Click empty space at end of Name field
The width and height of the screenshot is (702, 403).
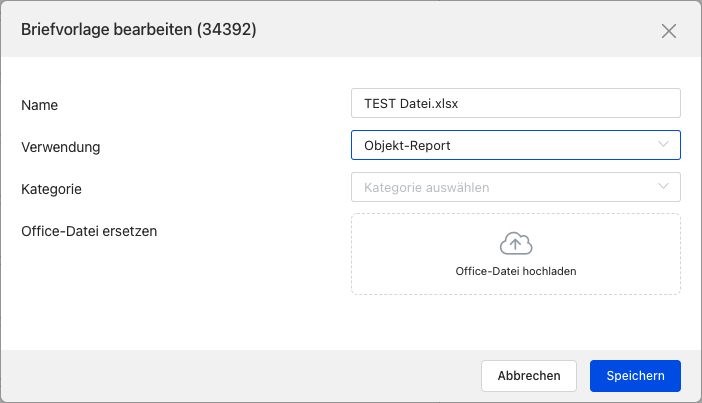600,103
